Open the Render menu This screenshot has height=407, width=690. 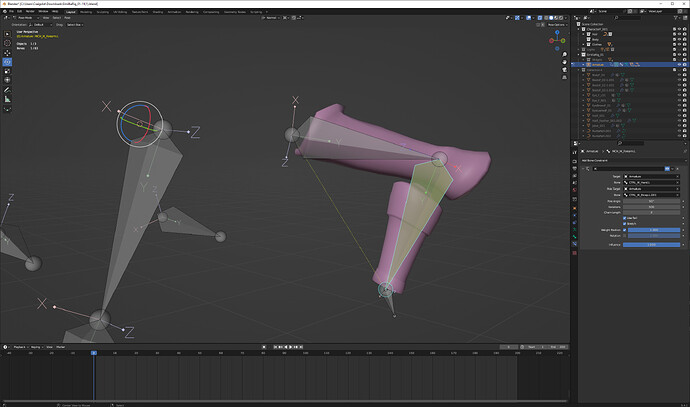[30, 11]
